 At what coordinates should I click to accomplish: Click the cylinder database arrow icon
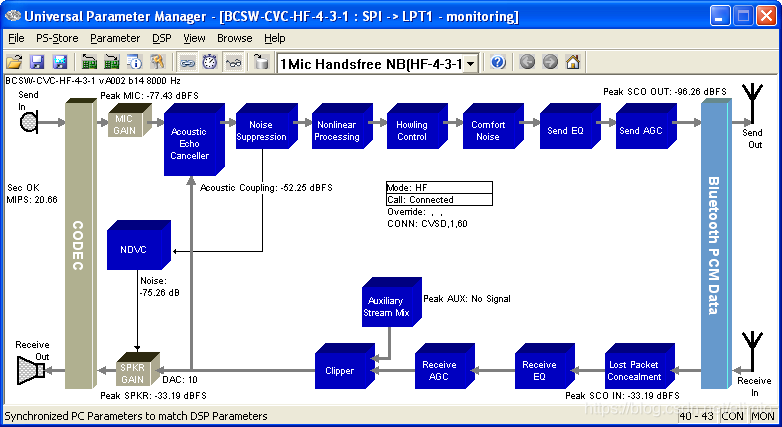pos(261,62)
